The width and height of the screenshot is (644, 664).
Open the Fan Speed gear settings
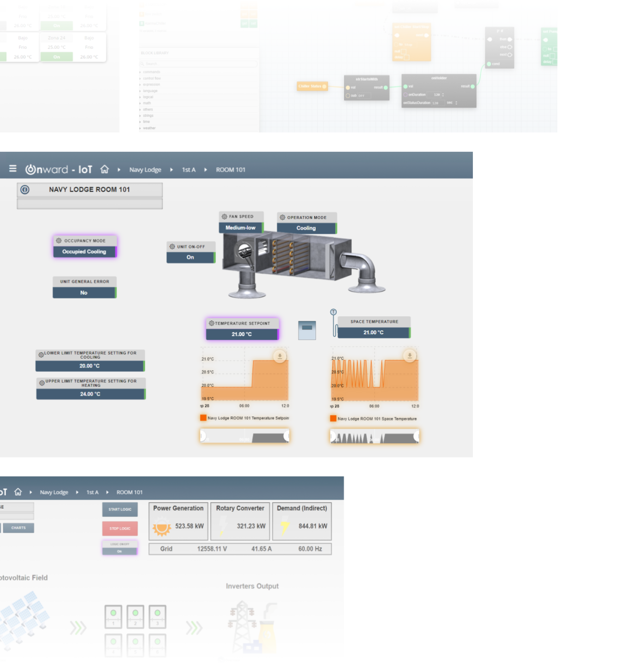tap(225, 216)
